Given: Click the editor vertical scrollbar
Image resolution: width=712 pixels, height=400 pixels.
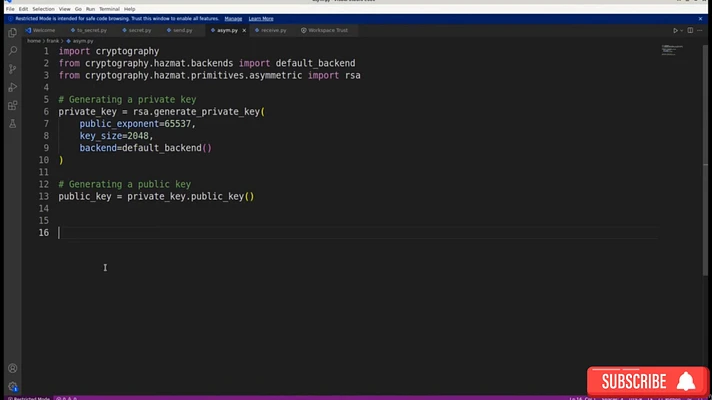Looking at the screenshot, I should point(705,159).
